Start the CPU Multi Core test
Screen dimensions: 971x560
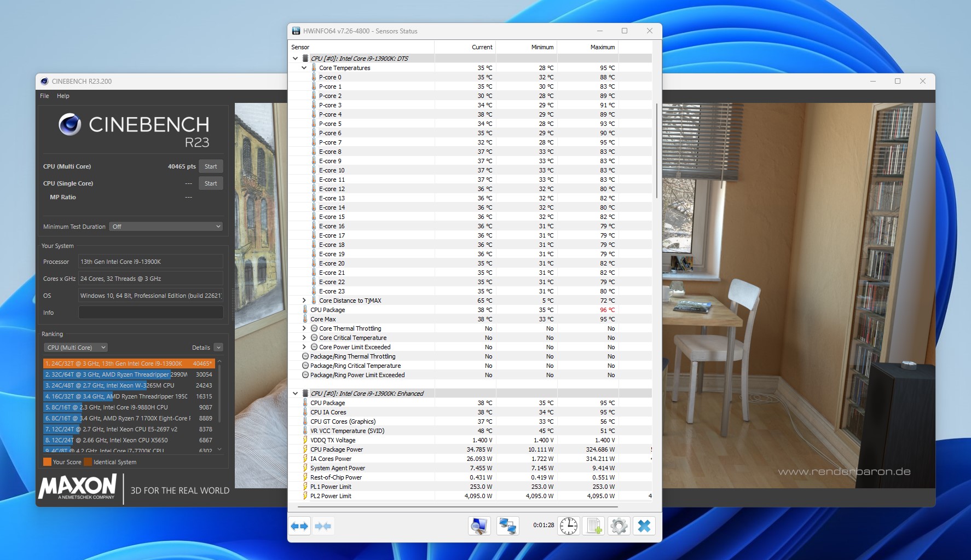point(211,166)
